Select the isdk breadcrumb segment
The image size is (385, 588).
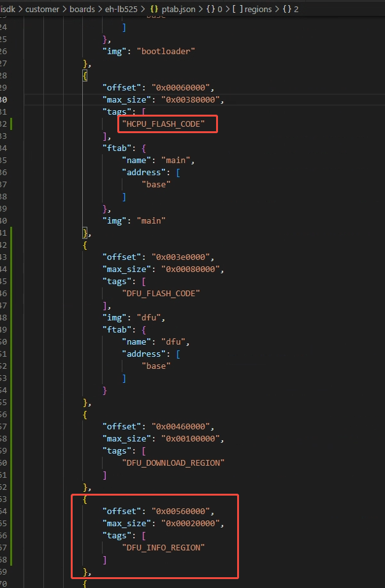[8, 10]
